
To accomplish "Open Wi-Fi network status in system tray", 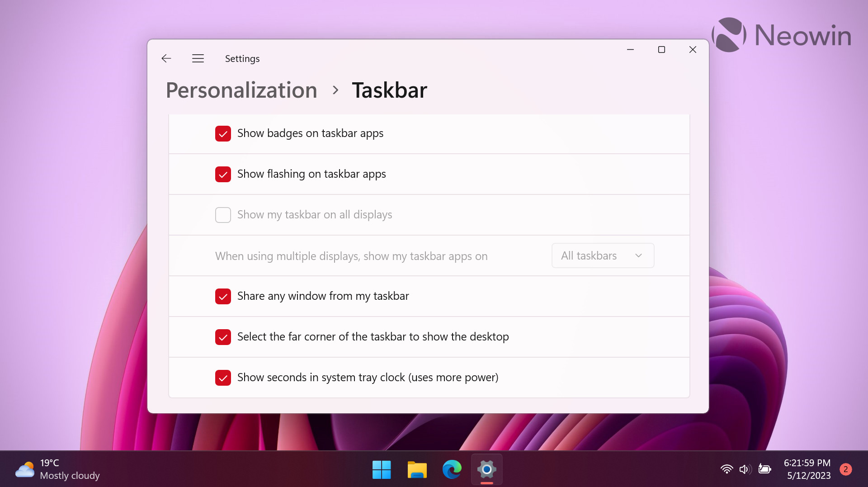I will [x=726, y=469].
